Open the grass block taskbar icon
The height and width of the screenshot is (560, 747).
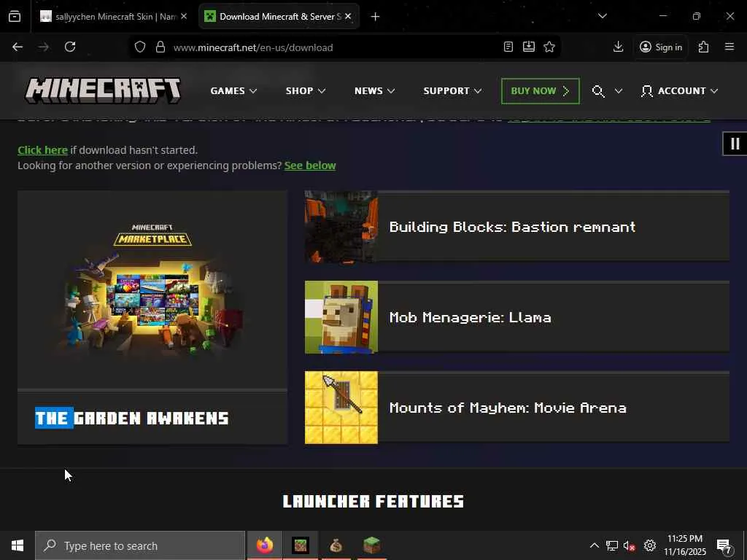[371, 545]
